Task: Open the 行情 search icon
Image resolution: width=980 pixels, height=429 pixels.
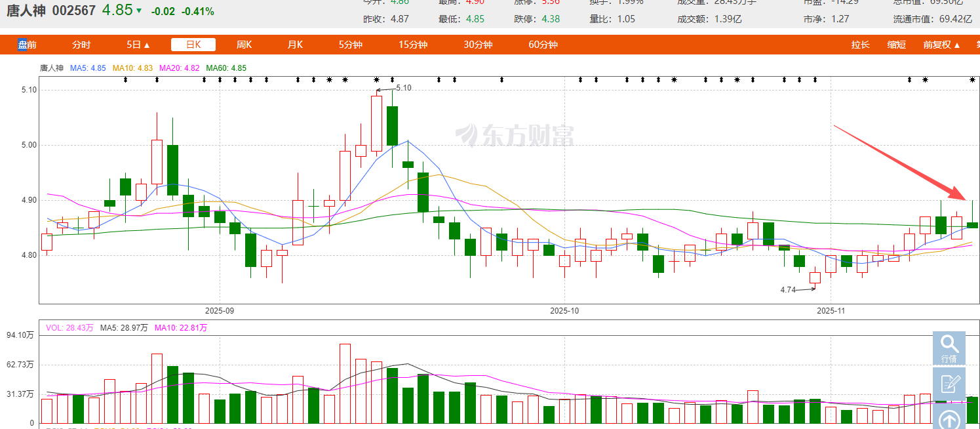Action: click(x=949, y=348)
